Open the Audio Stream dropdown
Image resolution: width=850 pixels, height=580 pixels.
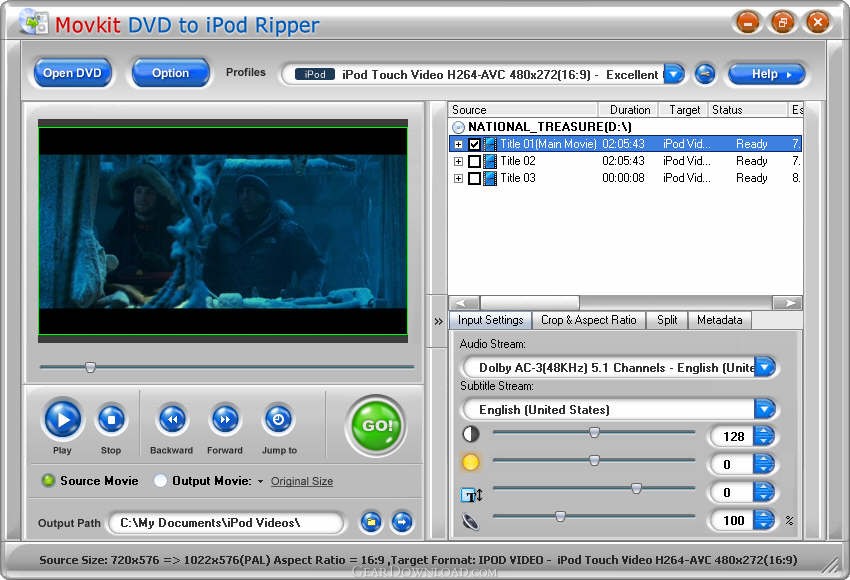765,367
